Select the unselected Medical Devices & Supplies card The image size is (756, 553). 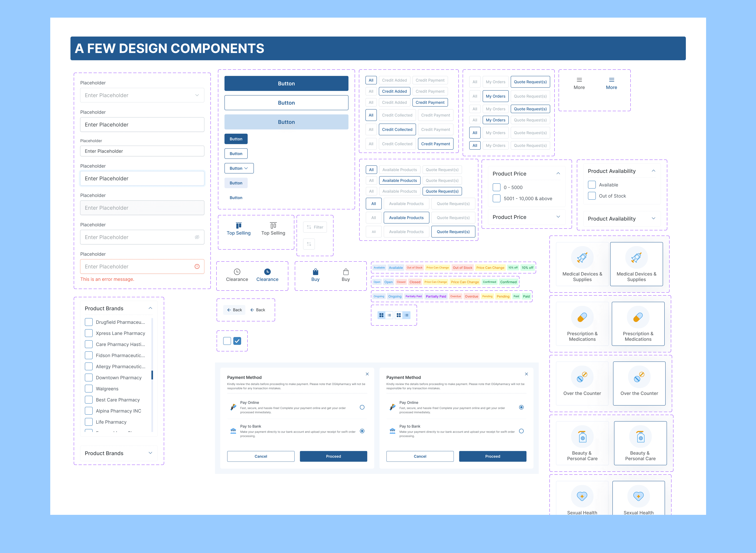[x=582, y=264]
